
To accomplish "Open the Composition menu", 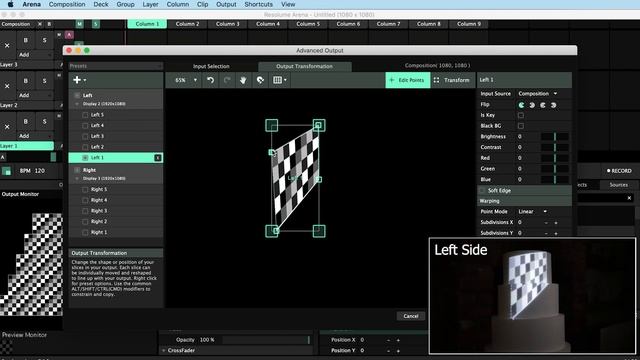I will [67, 4].
